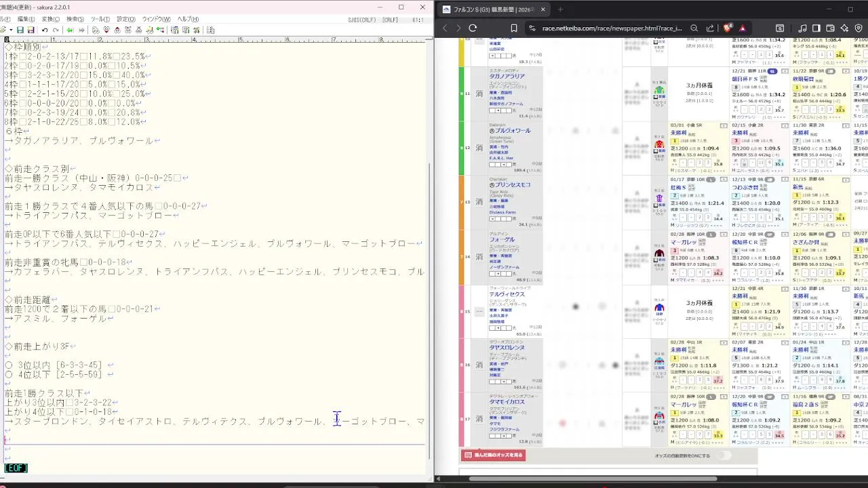Open the 変換(C) menu
868x488 pixels.
click(51, 19)
